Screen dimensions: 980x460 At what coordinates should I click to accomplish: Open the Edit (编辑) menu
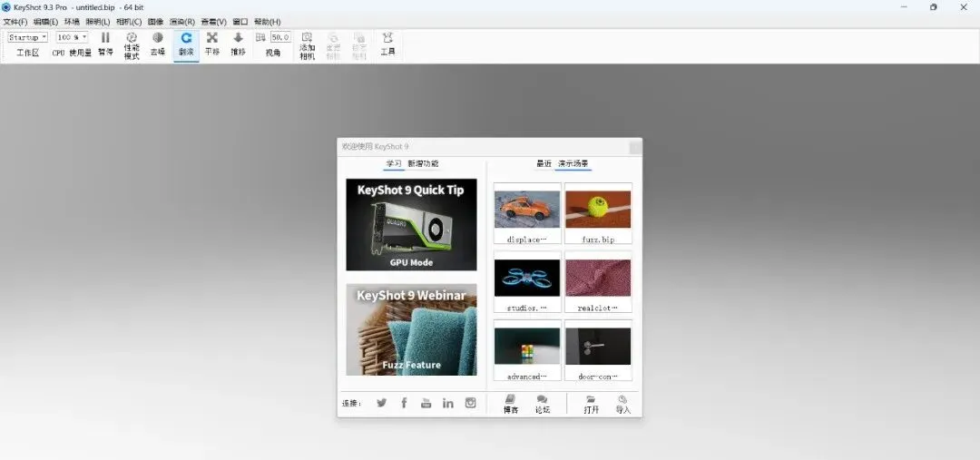point(45,22)
